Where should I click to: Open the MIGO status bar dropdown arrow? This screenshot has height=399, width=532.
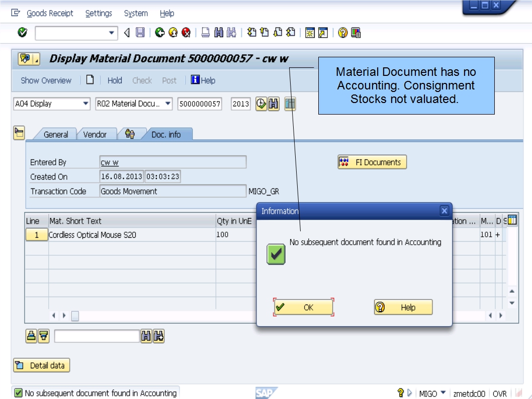click(443, 392)
